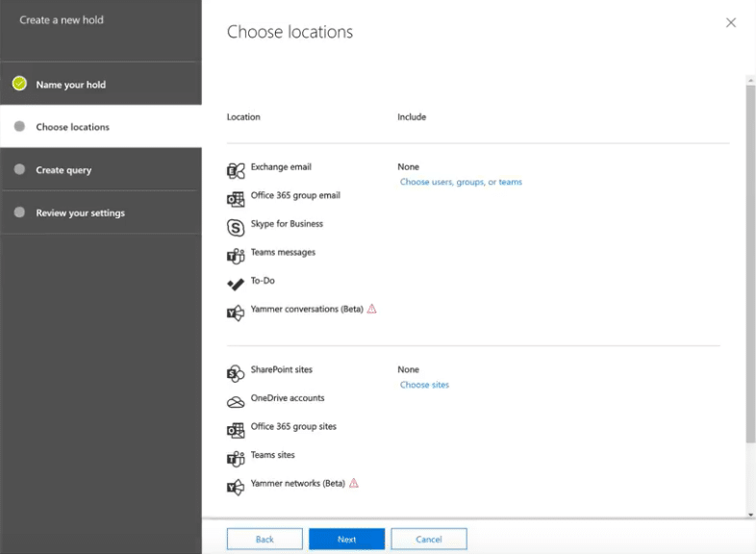Viewport: 756px width, 554px height.
Task: Click the Yammer conversations icon
Action: [x=236, y=313]
